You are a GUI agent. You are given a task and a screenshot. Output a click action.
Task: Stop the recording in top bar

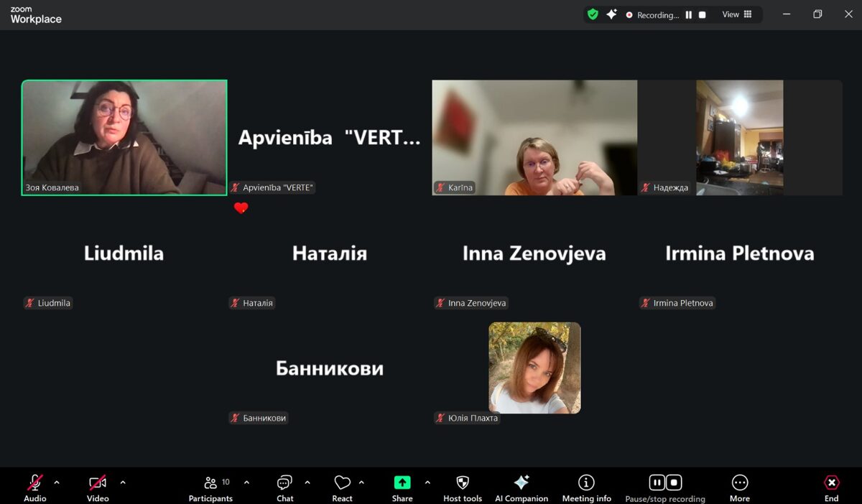pyautogui.click(x=703, y=14)
